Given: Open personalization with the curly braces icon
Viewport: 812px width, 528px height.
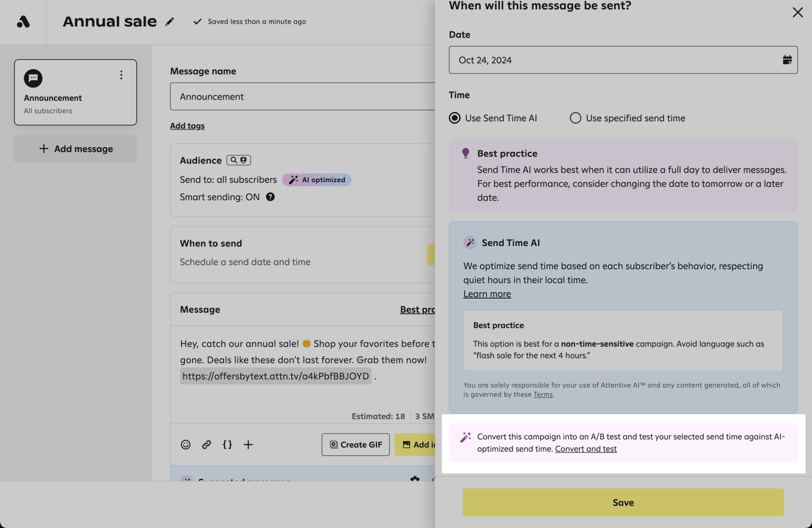Looking at the screenshot, I should (x=227, y=444).
